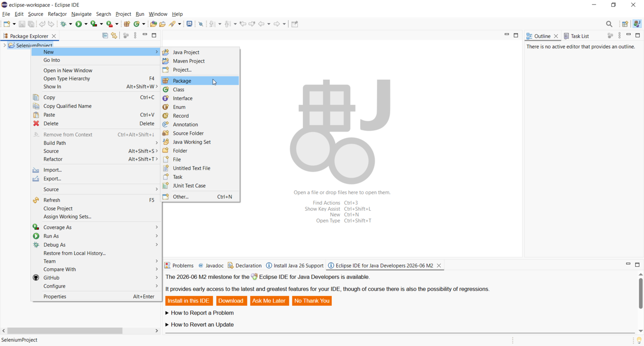Screen dimensions: 644x346
Task: Open the Javadoc tab
Action: pyautogui.click(x=211, y=265)
